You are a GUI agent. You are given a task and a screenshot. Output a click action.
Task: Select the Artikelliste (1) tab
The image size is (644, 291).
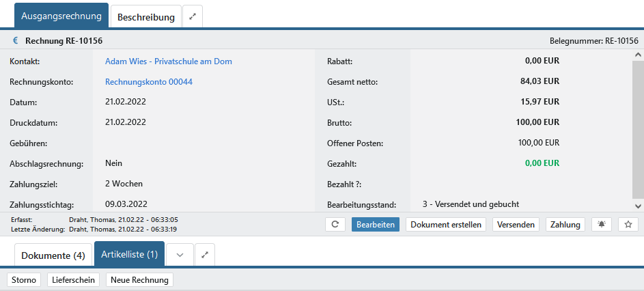coord(129,255)
